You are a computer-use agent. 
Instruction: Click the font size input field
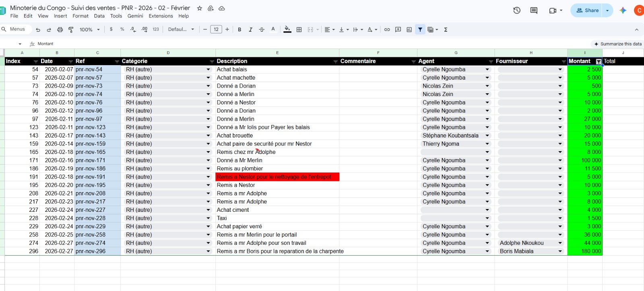(216, 29)
